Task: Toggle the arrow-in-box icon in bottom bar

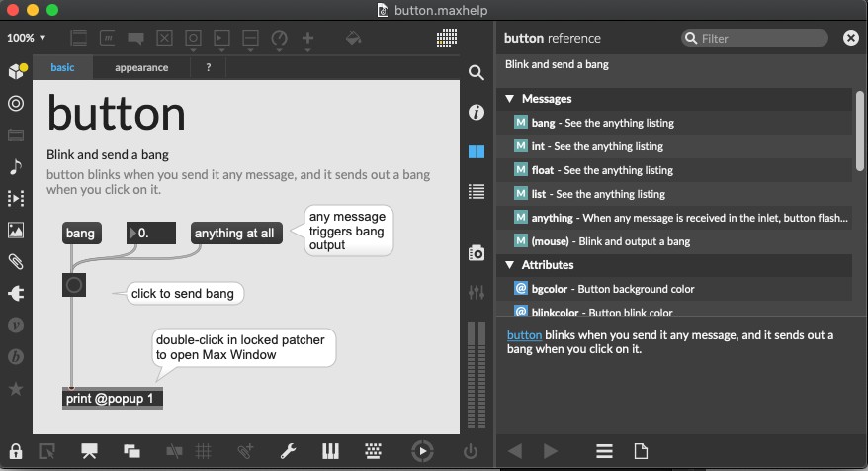Action: (x=47, y=451)
